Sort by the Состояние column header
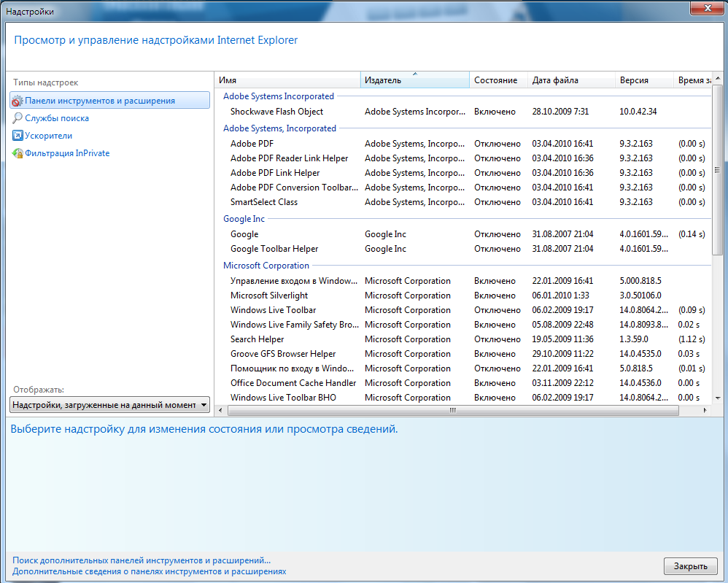Screen dimensions: 728x583 [x=499, y=80]
